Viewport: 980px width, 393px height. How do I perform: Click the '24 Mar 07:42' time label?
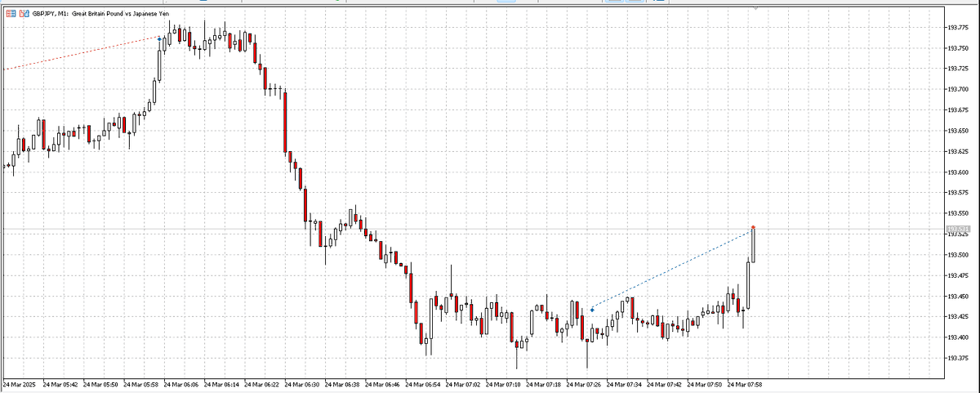click(x=664, y=383)
